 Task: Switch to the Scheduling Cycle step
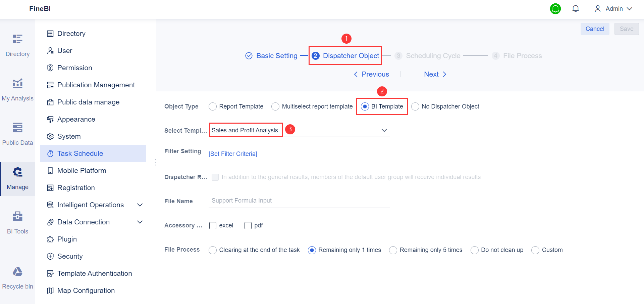[433, 56]
